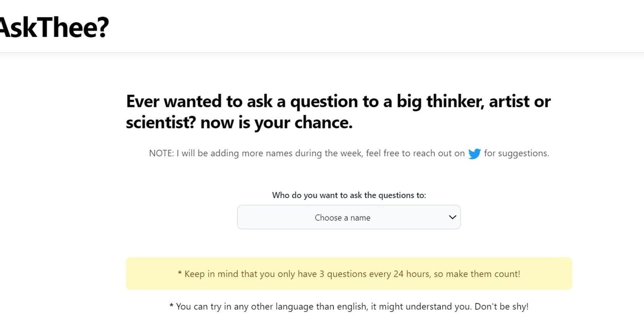Click the AskThee? logo
The height and width of the screenshot is (336, 644).
(54, 27)
